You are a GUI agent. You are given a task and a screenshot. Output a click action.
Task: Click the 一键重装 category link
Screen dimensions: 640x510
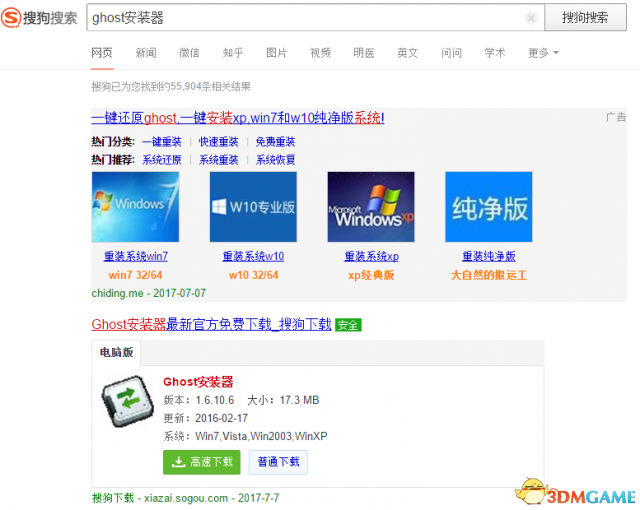click(162, 142)
